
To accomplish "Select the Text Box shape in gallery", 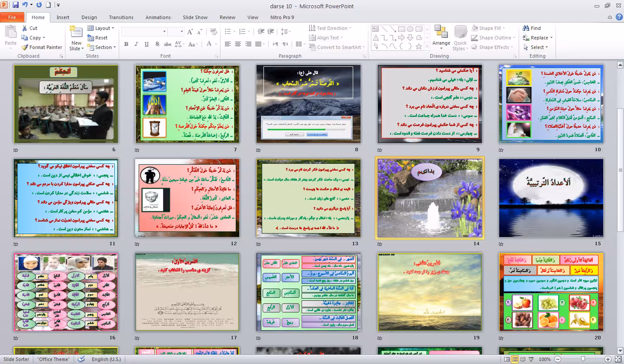I will (375, 29).
